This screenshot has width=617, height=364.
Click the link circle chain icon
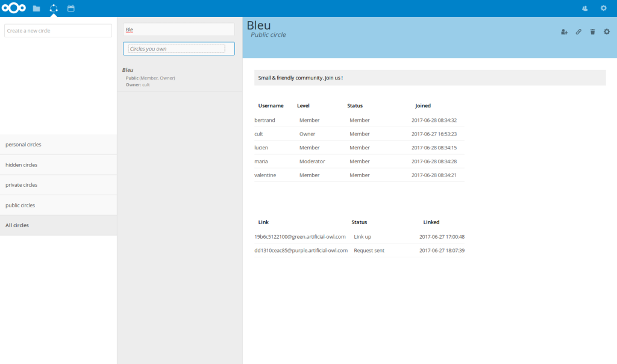578,32
